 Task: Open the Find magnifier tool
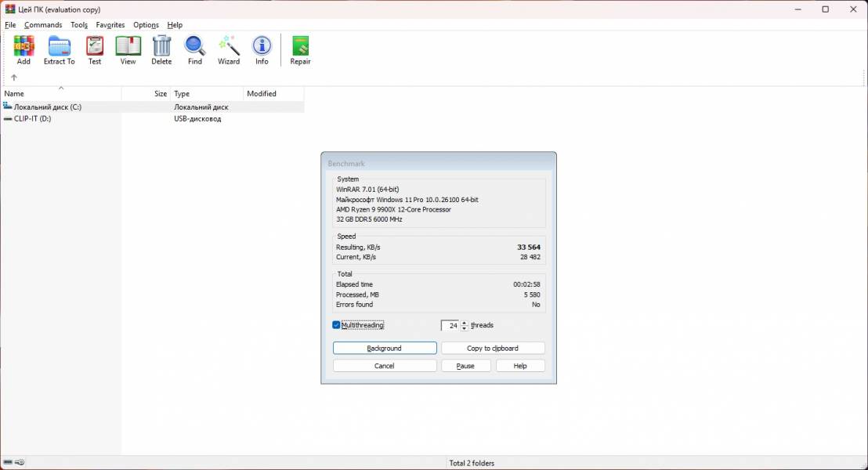(x=195, y=50)
